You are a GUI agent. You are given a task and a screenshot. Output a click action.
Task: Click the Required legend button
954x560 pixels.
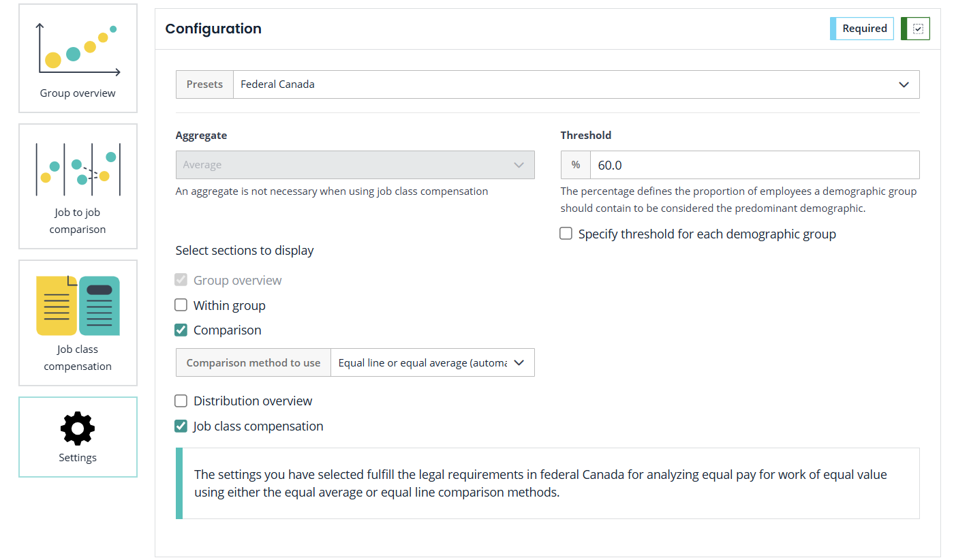[x=863, y=29]
